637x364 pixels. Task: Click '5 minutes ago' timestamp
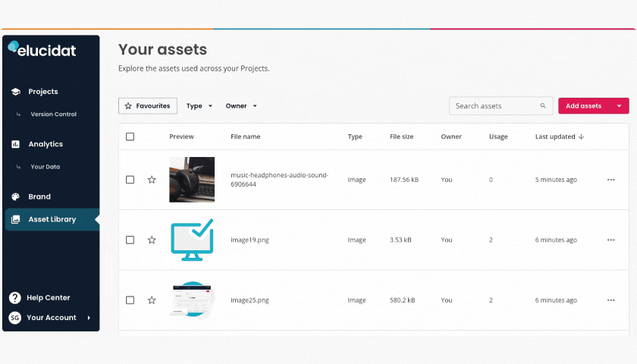tap(556, 180)
